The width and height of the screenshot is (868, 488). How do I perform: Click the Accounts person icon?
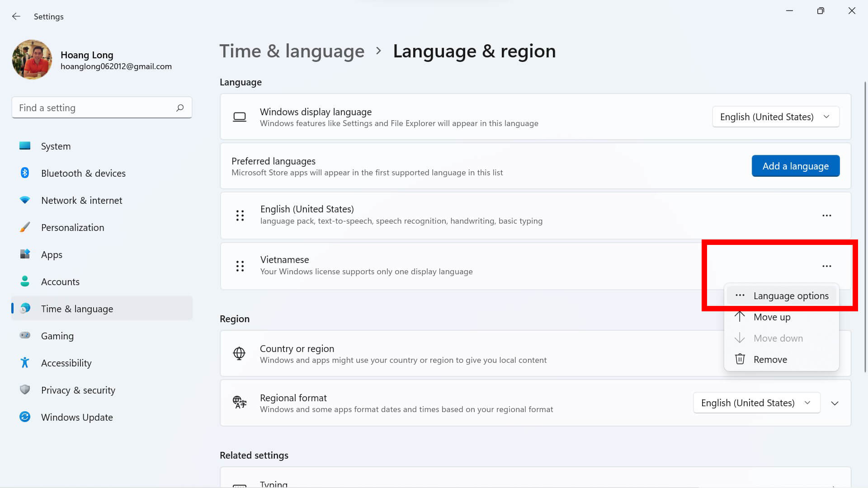[x=25, y=281]
